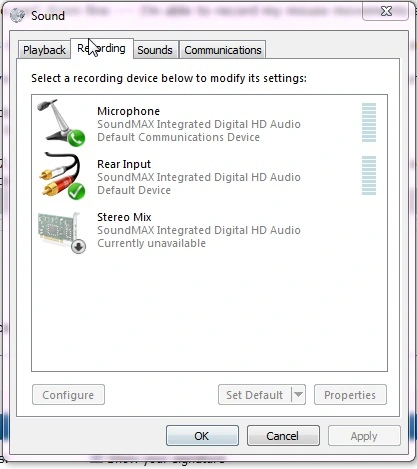Image resolution: width=417 pixels, height=469 pixels.
Task: Click the Apply button
Action: 364,436
